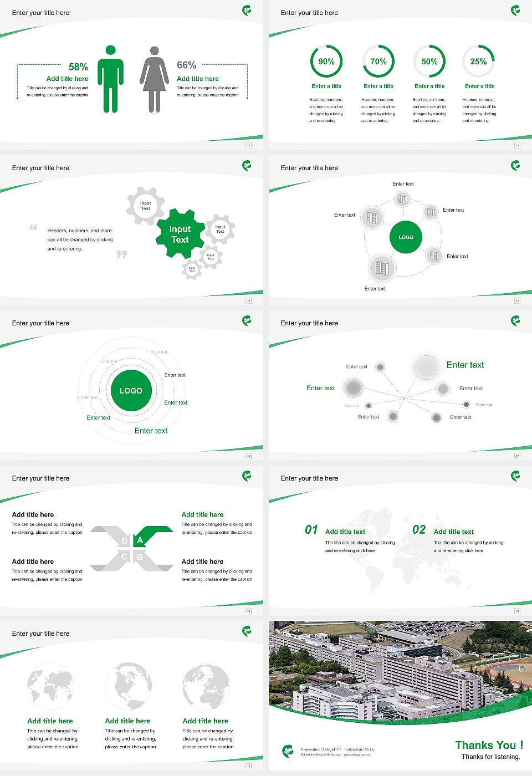Select 'Add title here' under the second globe

tap(127, 721)
